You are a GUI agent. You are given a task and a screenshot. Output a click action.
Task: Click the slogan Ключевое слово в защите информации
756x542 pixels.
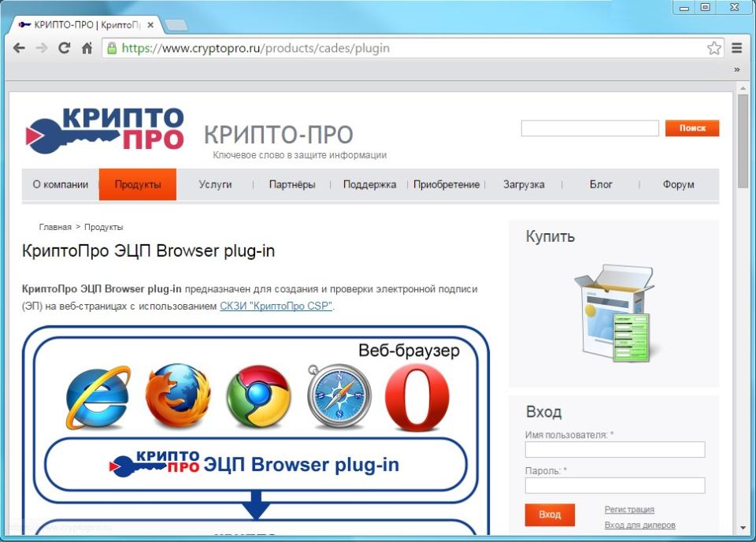299,154
